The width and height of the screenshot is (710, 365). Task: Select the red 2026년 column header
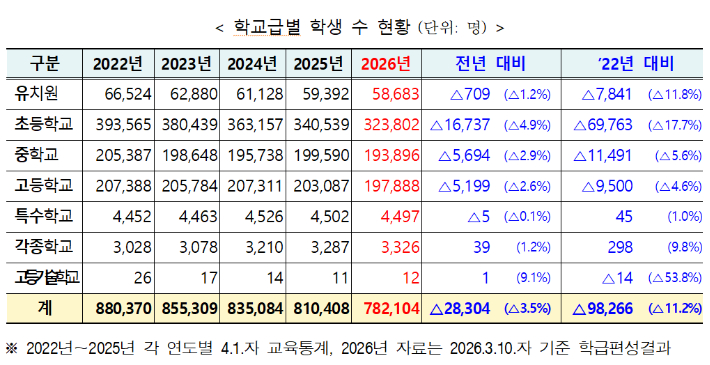pyautogui.click(x=386, y=64)
